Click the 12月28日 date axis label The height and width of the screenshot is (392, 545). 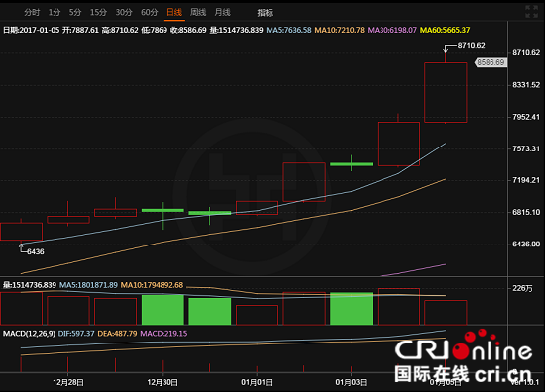point(68,383)
